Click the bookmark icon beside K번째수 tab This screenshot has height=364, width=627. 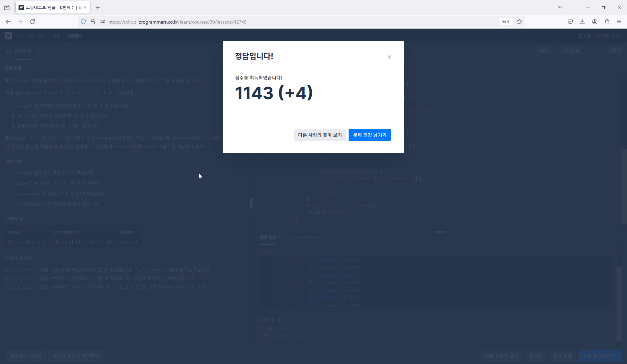coord(8,51)
